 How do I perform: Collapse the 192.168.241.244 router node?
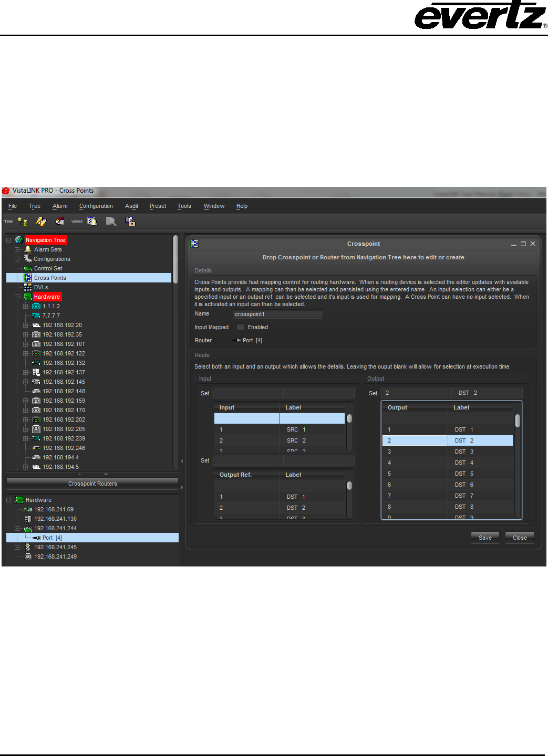[17, 528]
